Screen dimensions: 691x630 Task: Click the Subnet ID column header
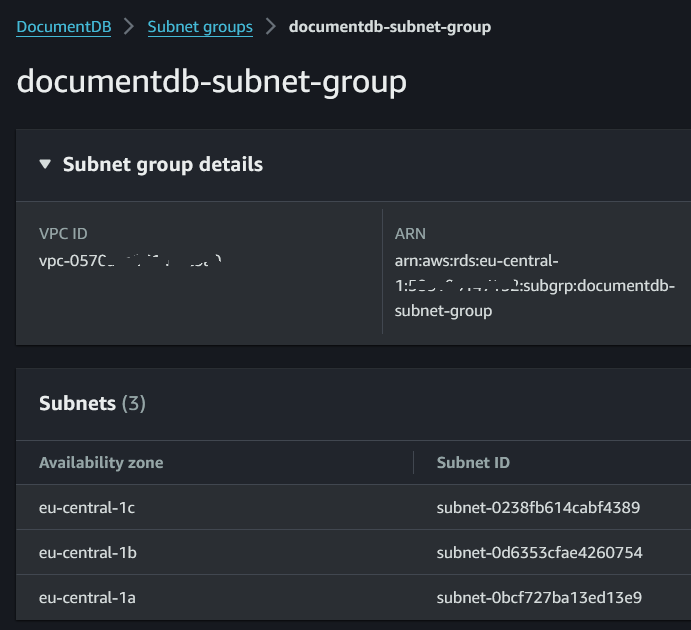[473, 463]
